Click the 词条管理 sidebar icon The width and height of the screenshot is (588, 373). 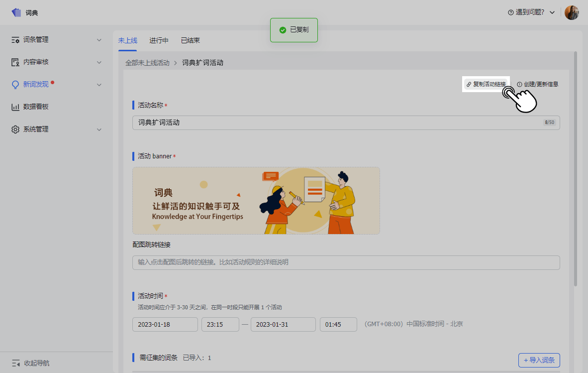tap(15, 40)
